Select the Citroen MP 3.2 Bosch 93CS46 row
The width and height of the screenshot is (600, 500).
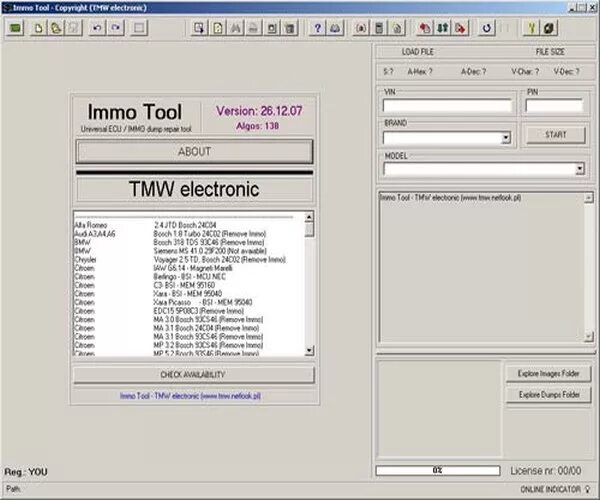(x=189, y=345)
